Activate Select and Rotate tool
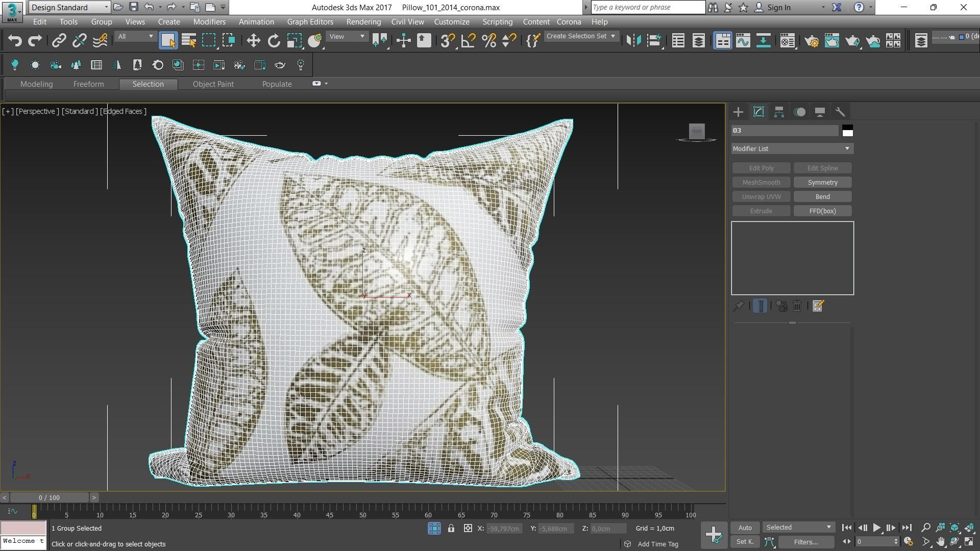The height and width of the screenshot is (551, 980). pyautogui.click(x=274, y=41)
